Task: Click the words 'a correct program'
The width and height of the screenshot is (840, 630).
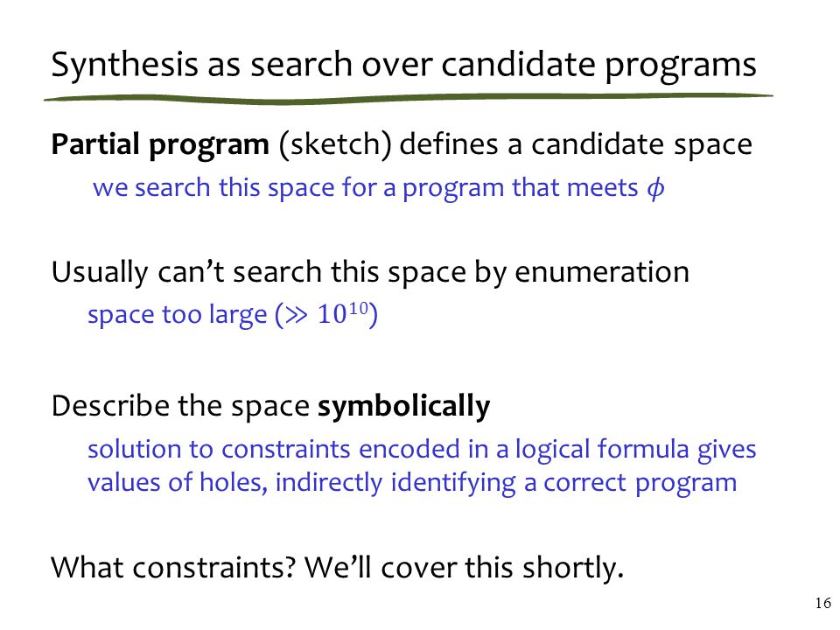Action: tap(631, 484)
